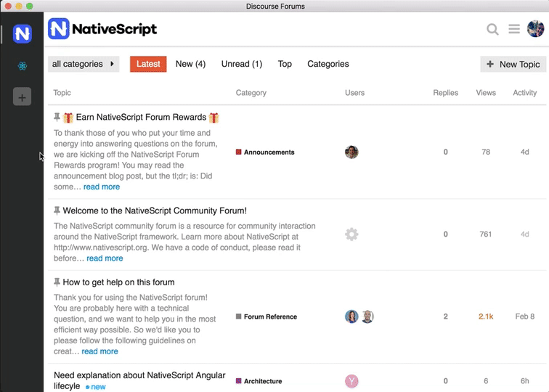The width and height of the screenshot is (549, 392).
Task: Open the user profile avatar at top right
Action: coord(536,29)
